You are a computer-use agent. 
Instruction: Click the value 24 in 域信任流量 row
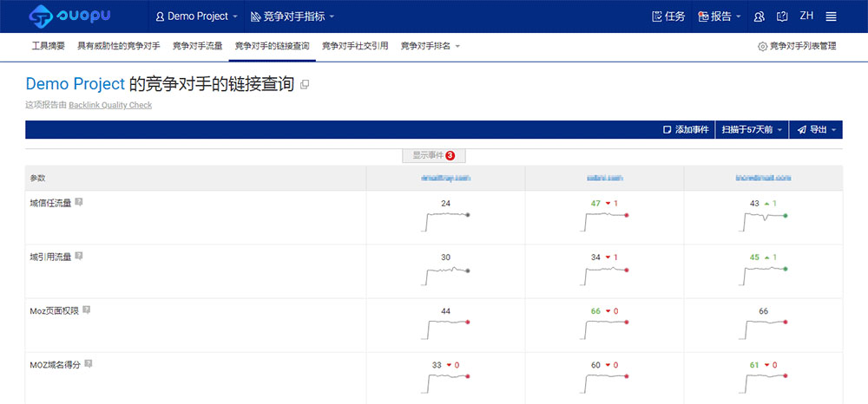tap(445, 204)
